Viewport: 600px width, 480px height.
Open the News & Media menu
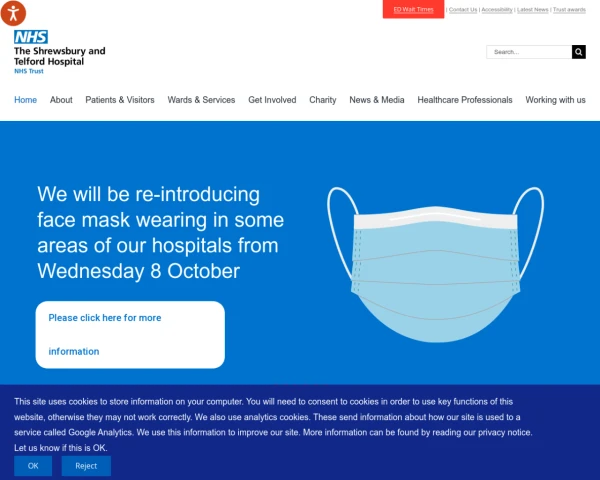pyautogui.click(x=377, y=100)
